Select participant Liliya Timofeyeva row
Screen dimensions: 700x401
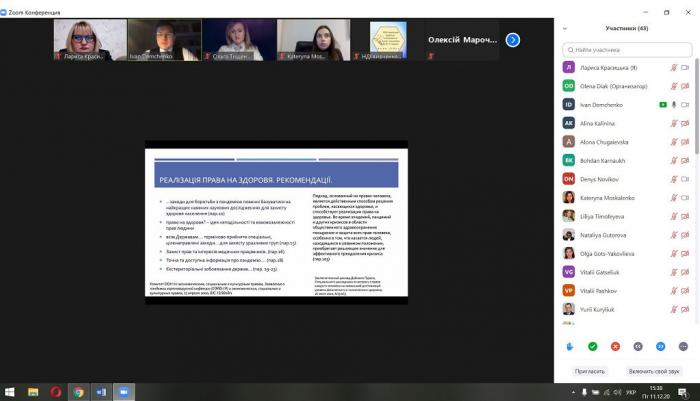pos(627,217)
